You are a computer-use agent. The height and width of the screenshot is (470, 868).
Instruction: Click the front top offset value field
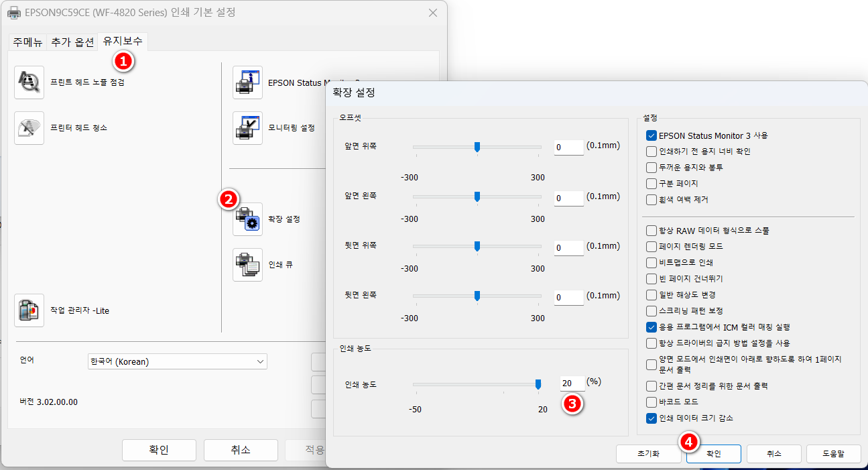568,147
